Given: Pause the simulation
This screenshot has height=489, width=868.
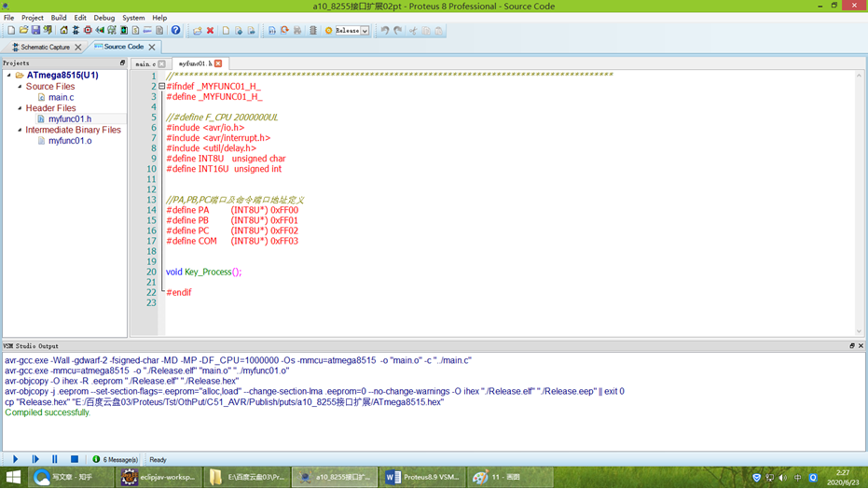Looking at the screenshot, I should [x=55, y=459].
